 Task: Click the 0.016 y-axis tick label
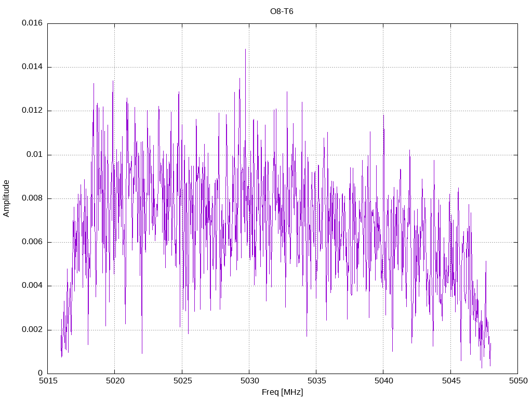pos(32,23)
